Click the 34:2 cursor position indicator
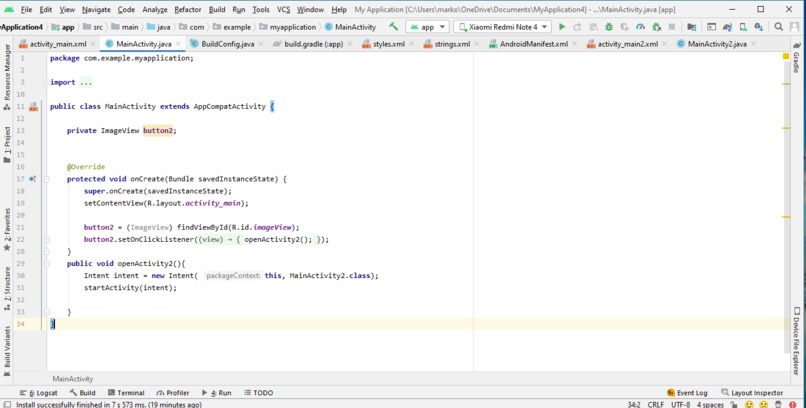 634,404
